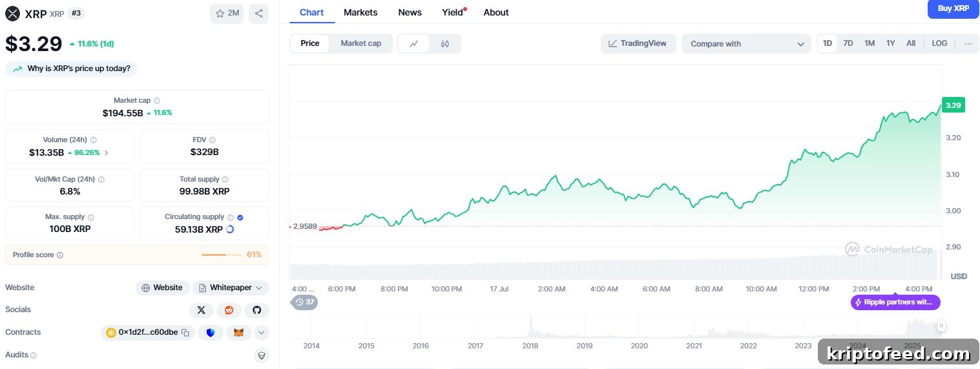Open TradingView chart button

point(638,43)
